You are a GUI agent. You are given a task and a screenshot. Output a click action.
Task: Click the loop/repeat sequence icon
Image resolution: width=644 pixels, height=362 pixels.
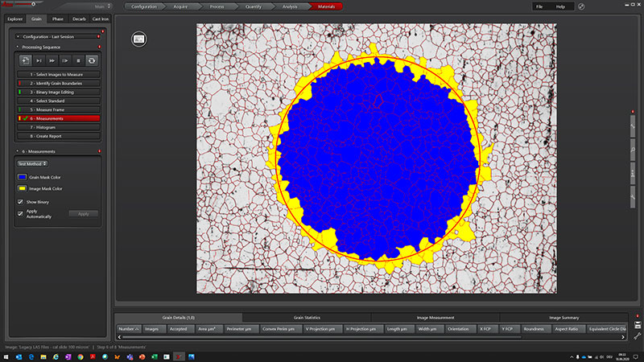[92, 60]
